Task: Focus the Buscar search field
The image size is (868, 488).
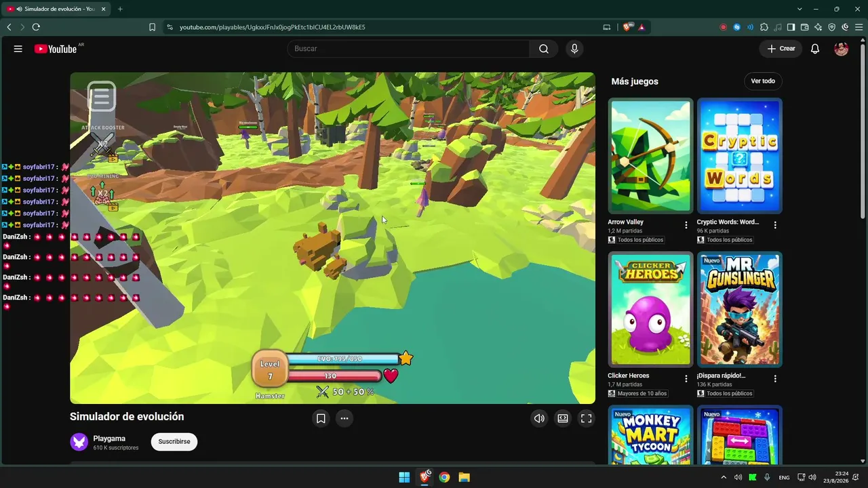Action: (x=408, y=49)
